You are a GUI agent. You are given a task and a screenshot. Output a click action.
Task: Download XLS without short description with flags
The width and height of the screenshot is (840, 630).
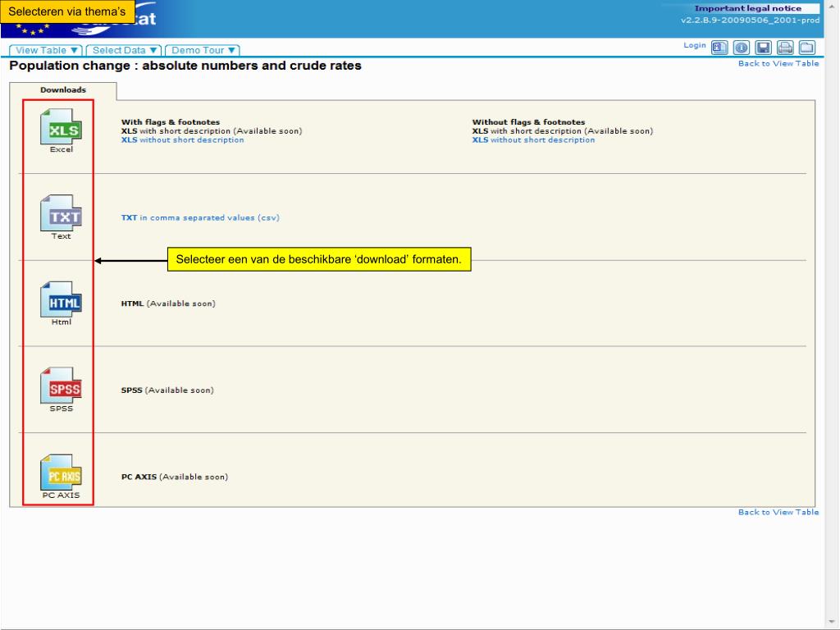(x=182, y=140)
